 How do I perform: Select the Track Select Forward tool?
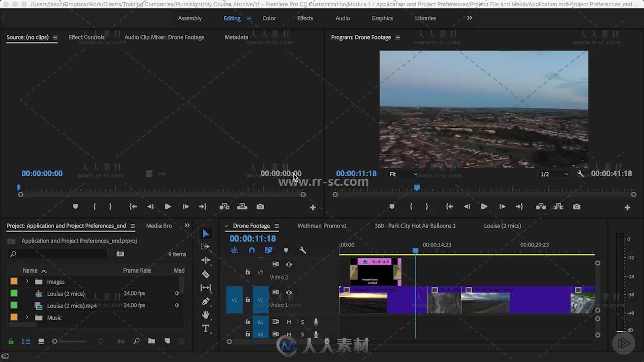point(206,247)
